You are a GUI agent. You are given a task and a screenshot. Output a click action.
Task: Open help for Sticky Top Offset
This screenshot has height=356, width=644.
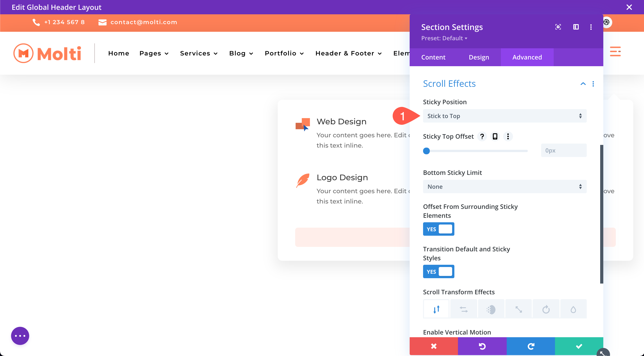tap(482, 136)
